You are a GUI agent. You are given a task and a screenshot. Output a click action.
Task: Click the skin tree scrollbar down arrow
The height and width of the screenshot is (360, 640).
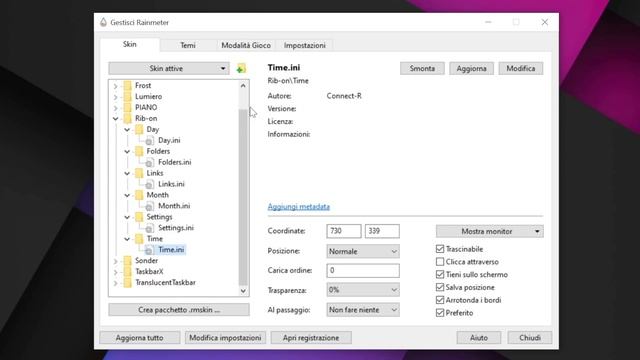click(x=243, y=291)
